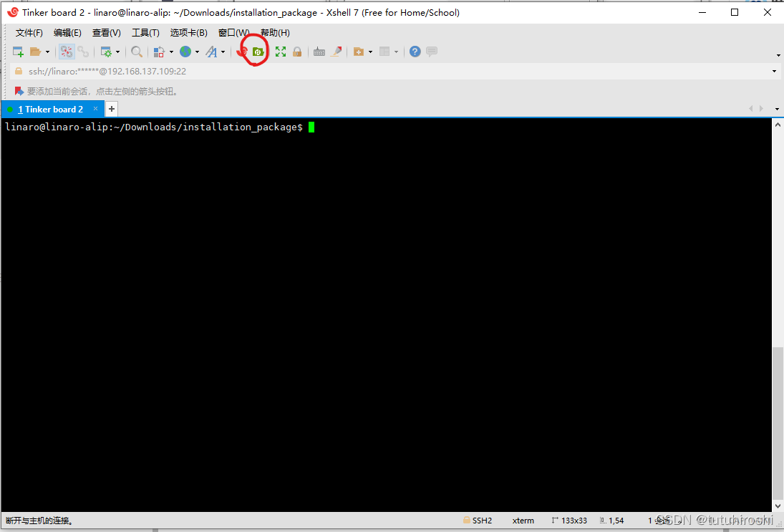Expand the font dropdown arrow

click(x=223, y=52)
